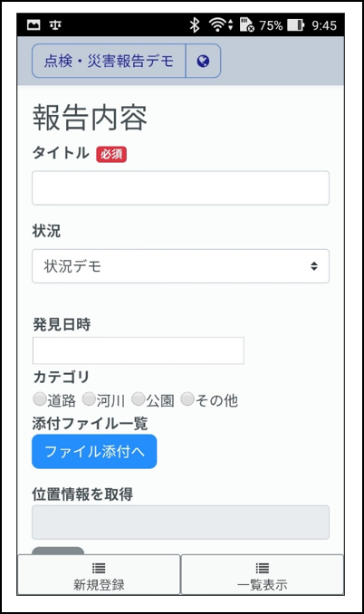This screenshot has height=614, width=364.
Task: Tap the battery indicator icon
Action: 296,25
